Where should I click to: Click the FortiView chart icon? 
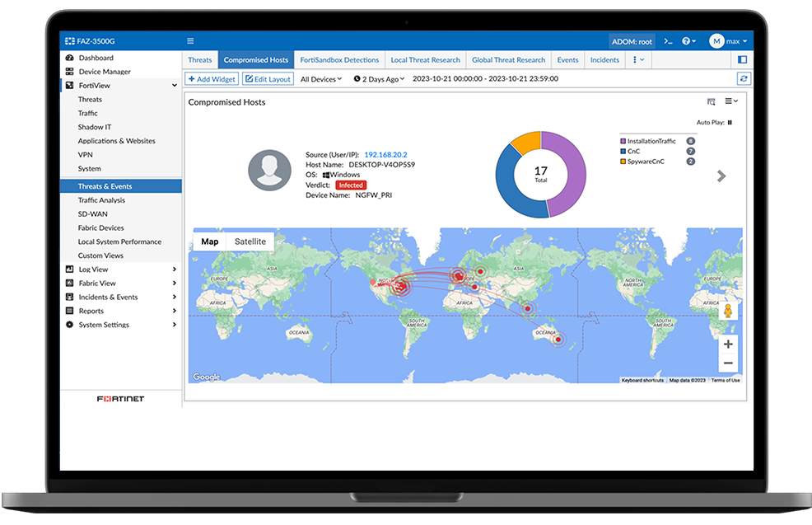pyautogui.click(x=69, y=85)
